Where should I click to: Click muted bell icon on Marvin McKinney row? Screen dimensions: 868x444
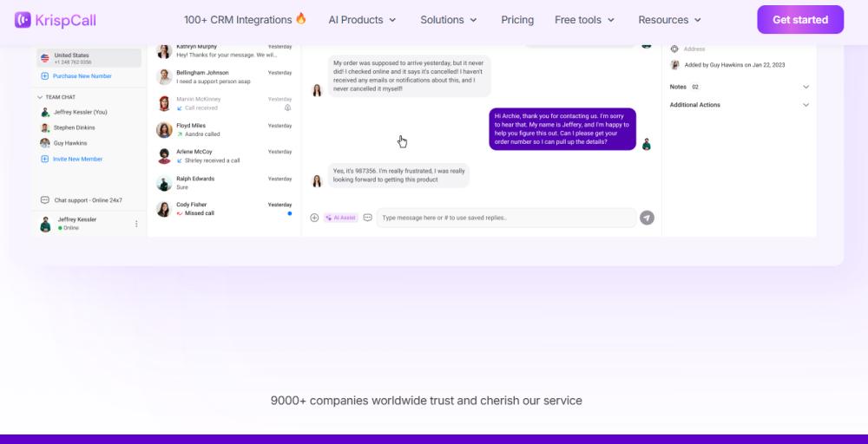(288, 108)
